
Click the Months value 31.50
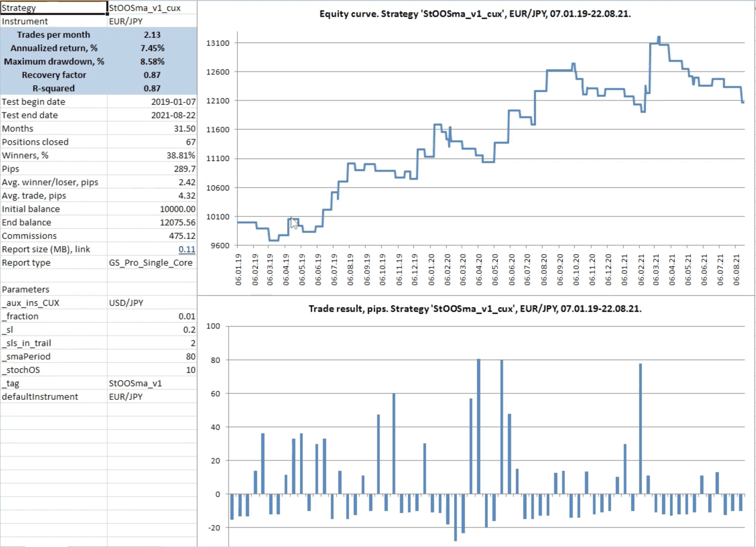coord(152,128)
